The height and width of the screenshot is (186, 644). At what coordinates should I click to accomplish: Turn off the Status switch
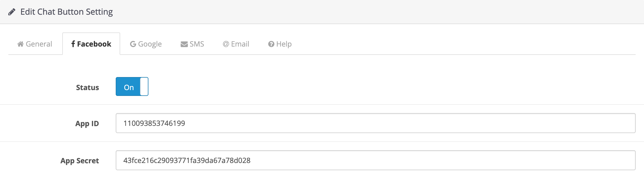click(132, 86)
